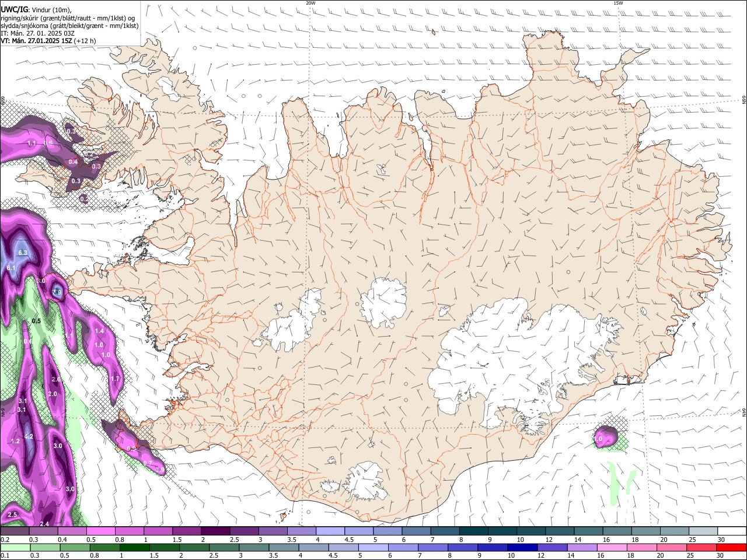Click the 2.4 value near the bottom-left map edge
The image size is (747, 560).
(44, 524)
